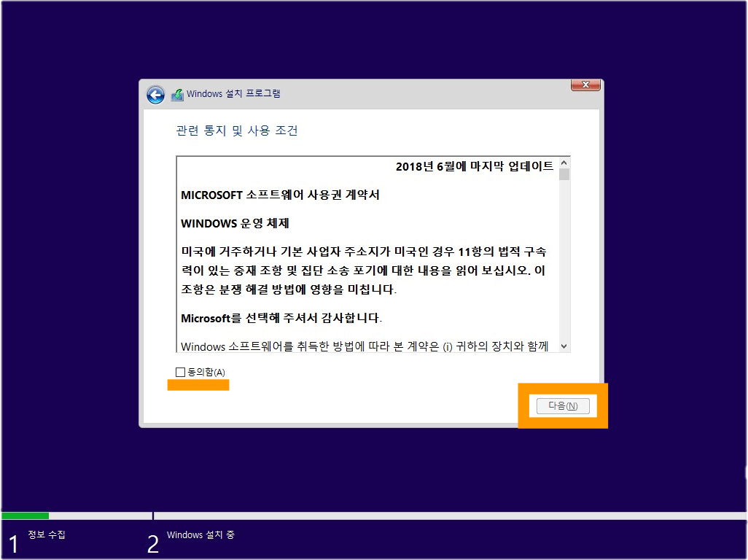
Task: Click the 'Windows 설치 프로그램' title text
Action: pyautogui.click(x=233, y=93)
